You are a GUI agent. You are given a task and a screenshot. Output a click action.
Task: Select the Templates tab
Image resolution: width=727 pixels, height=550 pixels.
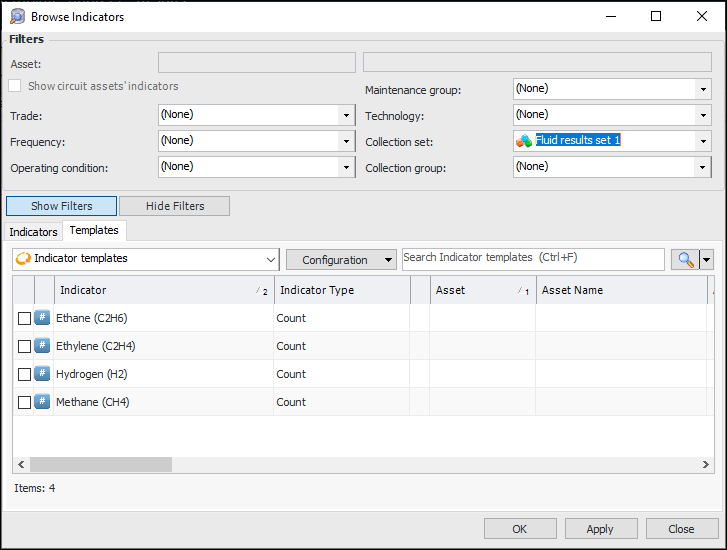[x=94, y=231]
